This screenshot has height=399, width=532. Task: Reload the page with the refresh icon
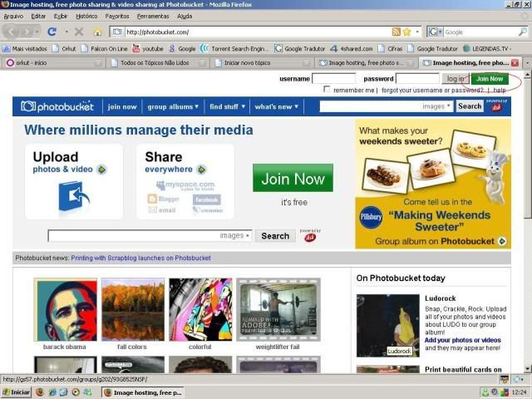[52, 32]
